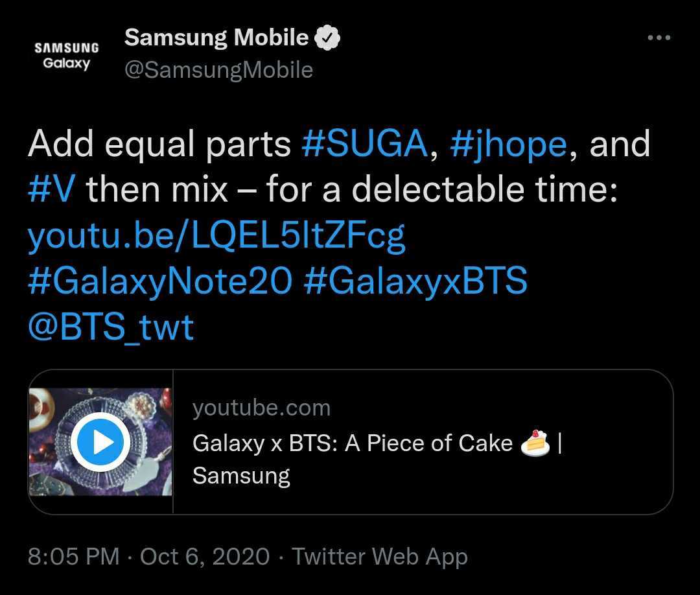Play the video in the link card
700x595 pixels.
100,442
